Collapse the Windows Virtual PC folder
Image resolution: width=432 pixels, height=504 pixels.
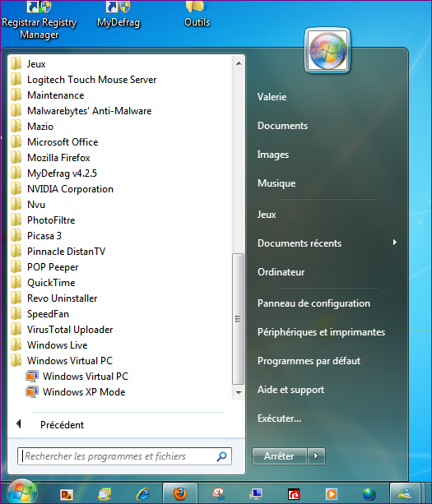coord(62,361)
